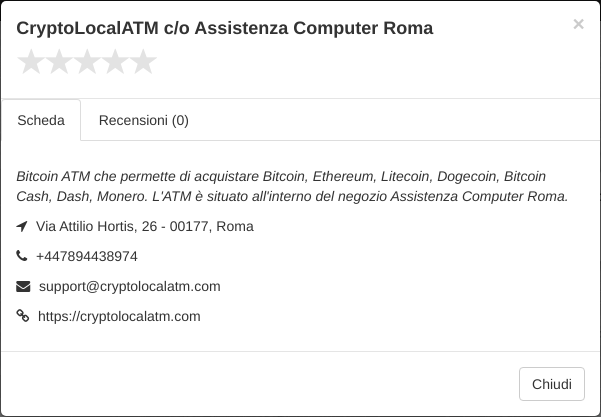Click the Via Attilio Hortis address

pyautogui.click(x=145, y=227)
